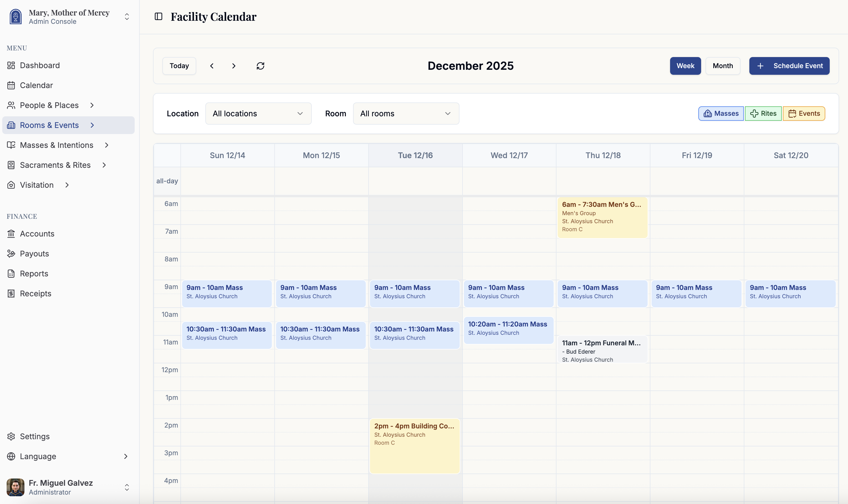Open the All locations dropdown
Viewport: 848px width, 504px height.
(258, 114)
